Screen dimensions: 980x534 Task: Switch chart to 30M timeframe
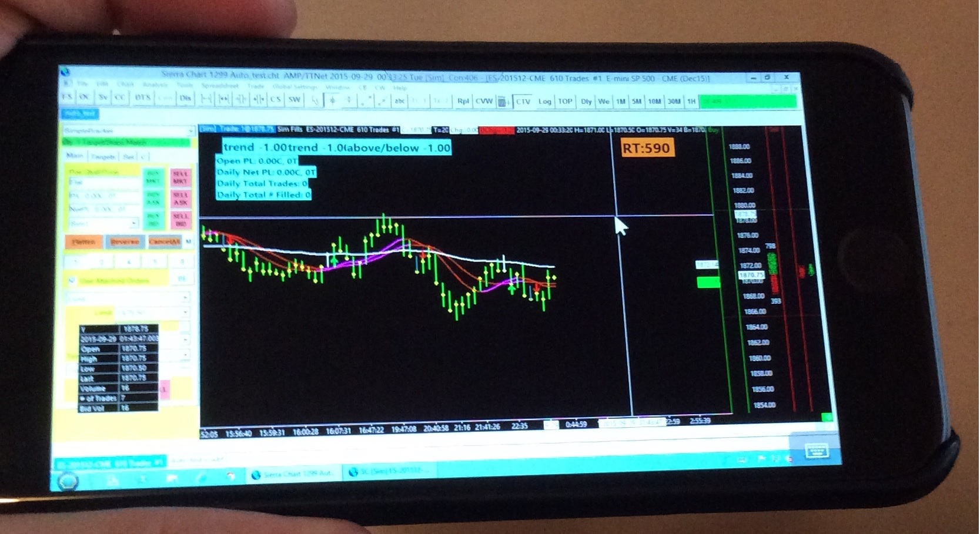(674, 102)
